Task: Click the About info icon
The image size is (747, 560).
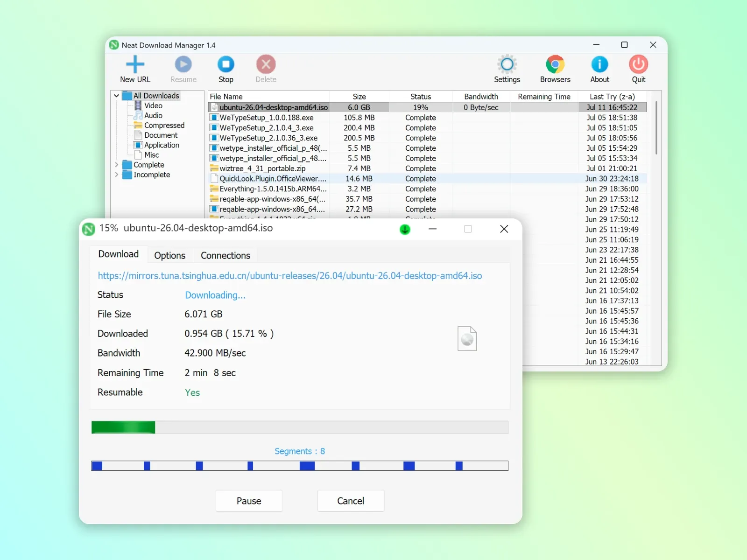Action: 599,64
